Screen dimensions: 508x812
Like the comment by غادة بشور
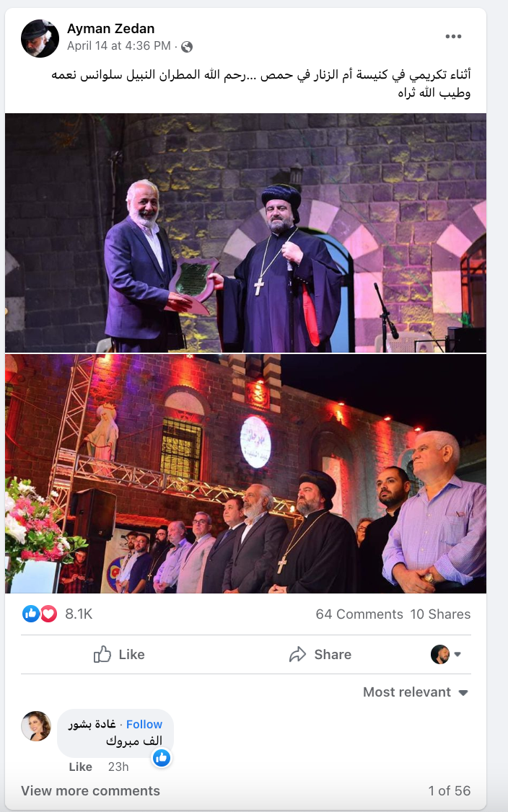coord(80,767)
